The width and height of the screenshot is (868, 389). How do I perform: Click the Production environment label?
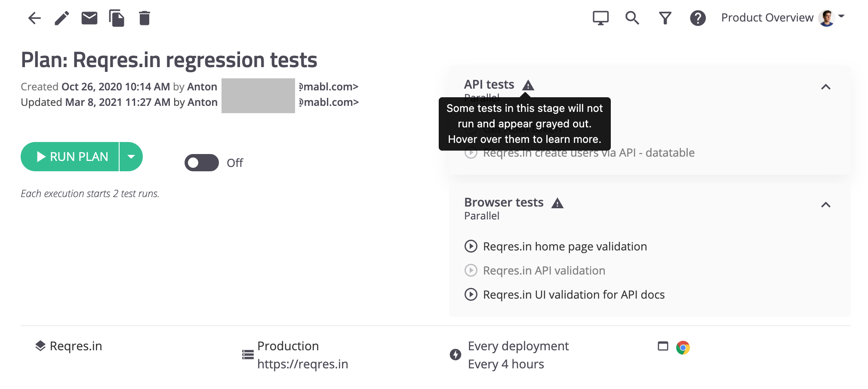click(288, 346)
